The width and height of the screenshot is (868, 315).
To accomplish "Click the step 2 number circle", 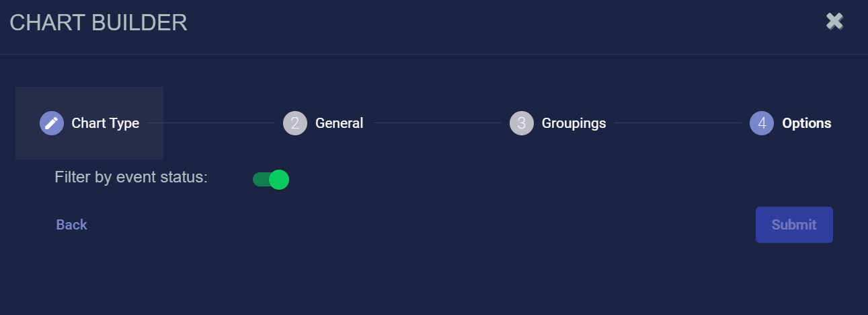I will (x=295, y=123).
